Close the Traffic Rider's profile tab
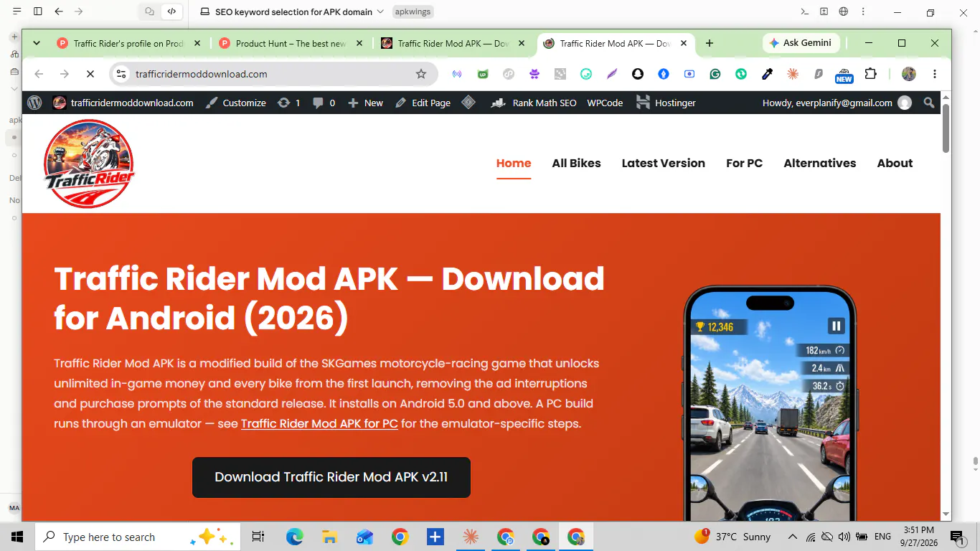This screenshot has height=551, width=980. click(197, 43)
